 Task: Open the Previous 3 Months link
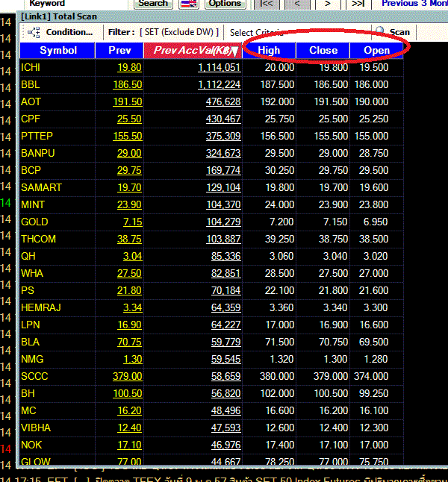coord(414,4)
